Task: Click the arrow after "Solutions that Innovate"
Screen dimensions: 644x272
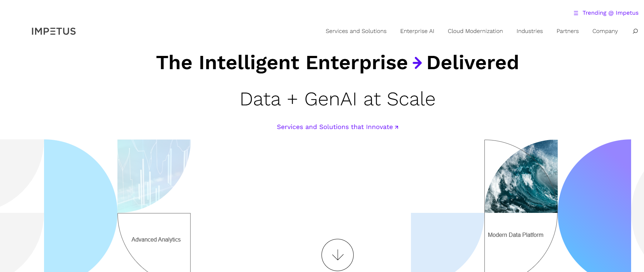Action: [396, 127]
